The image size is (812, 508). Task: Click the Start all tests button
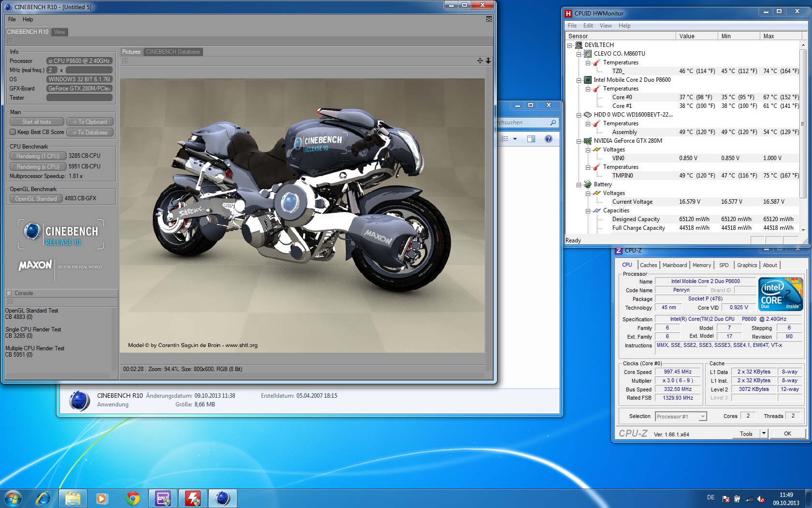pos(37,122)
